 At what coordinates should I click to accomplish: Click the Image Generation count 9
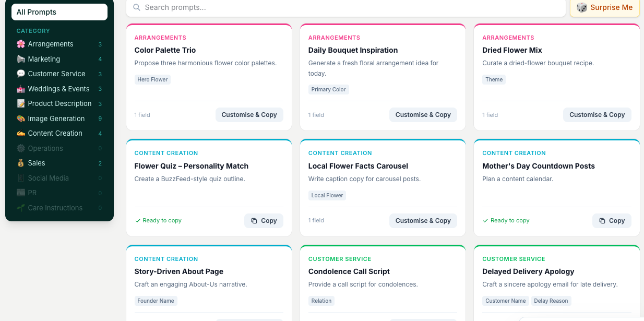point(100,119)
